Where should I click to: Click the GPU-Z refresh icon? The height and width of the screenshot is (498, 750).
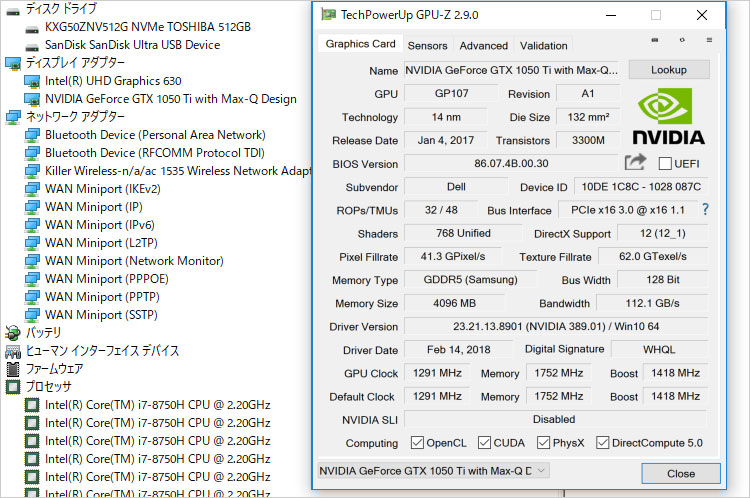click(x=682, y=40)
